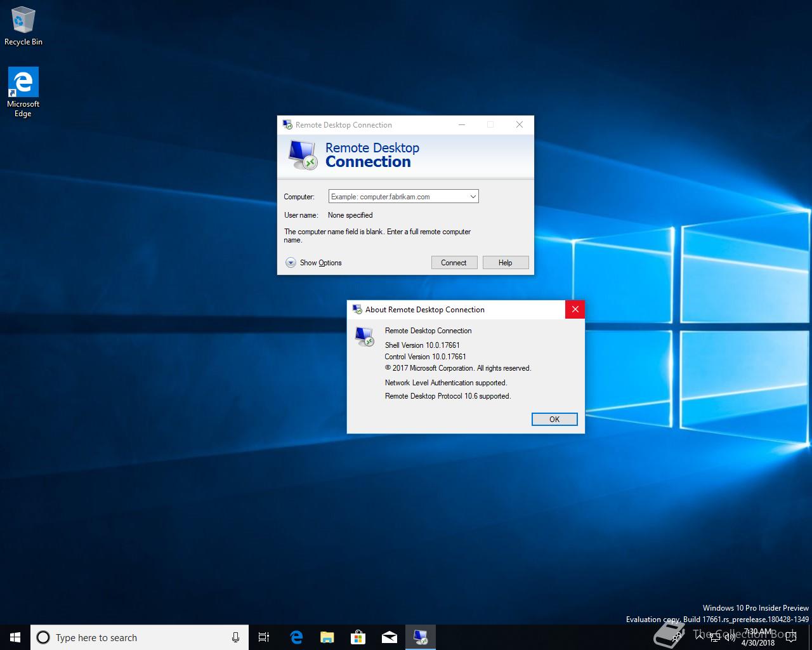Open the Mail app from the taskbar
This screenshot has height=650, width=812.
click(x=389, y=637)
